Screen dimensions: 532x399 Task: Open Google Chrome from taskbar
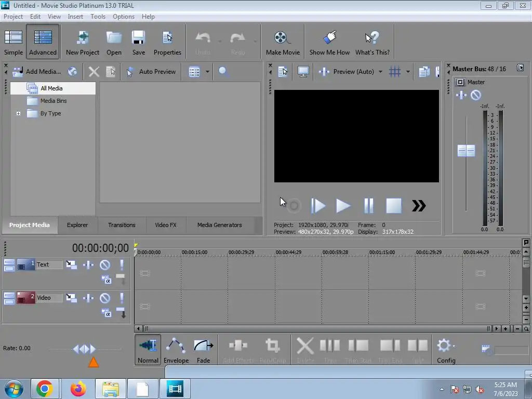[x=45, y=389]
